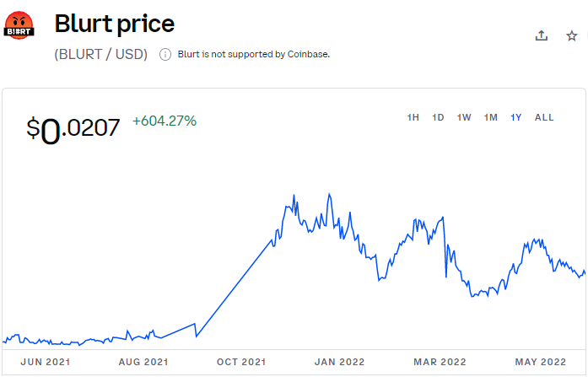Switch chart range to 1W

pos(464,117)
